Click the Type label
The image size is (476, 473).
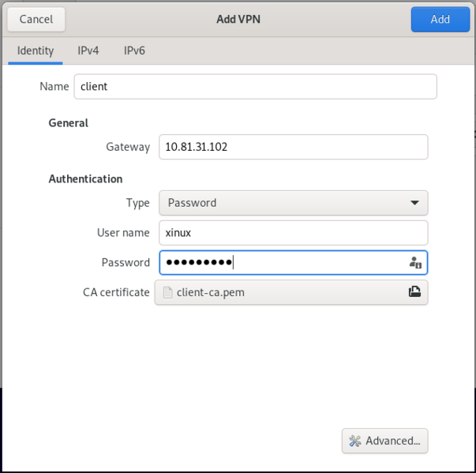point(138,203)
